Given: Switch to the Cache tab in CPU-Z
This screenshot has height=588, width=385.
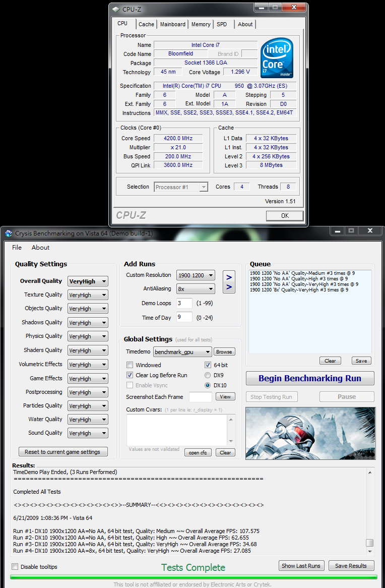Looking at the screenshot, I should 146,24.
